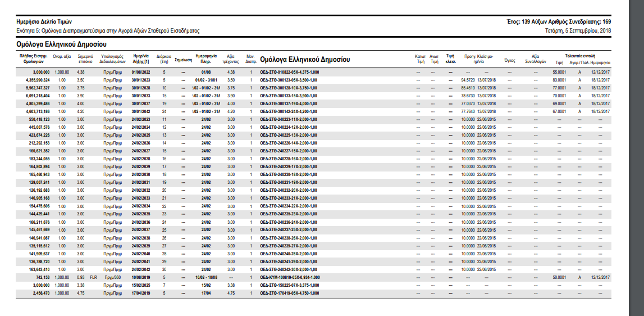Click the quantity '166,211,676'

39,222
